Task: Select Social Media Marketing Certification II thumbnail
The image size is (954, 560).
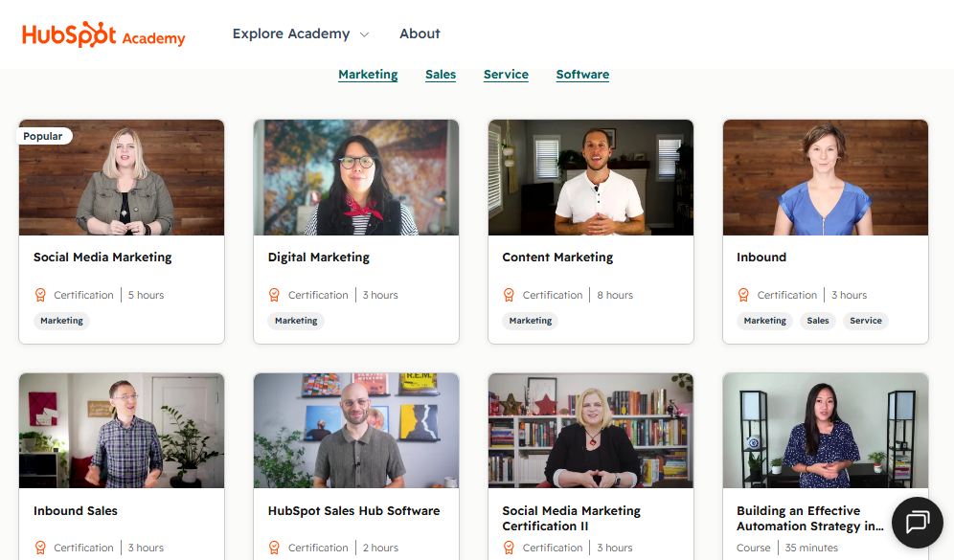Action: coord(591,431)
